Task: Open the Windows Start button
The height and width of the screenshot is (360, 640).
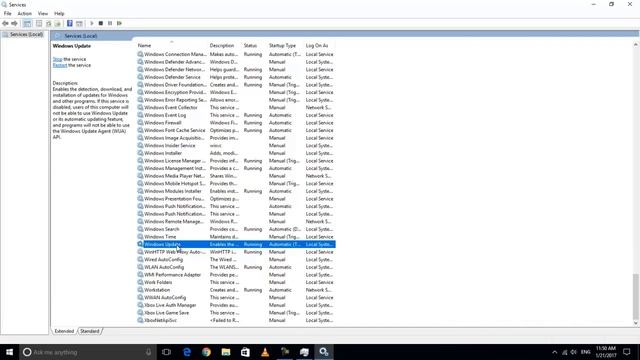Action: click(9, 352)
